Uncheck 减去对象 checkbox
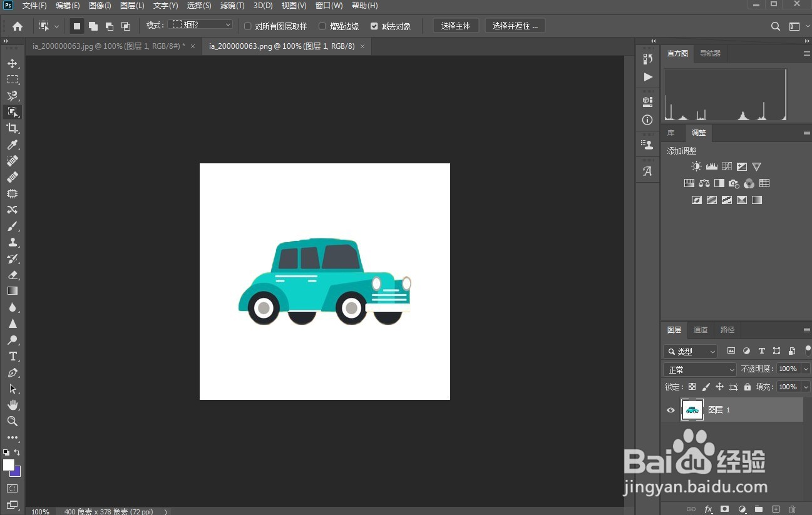This screenshot has width=812, height=515. pos(374,26)
